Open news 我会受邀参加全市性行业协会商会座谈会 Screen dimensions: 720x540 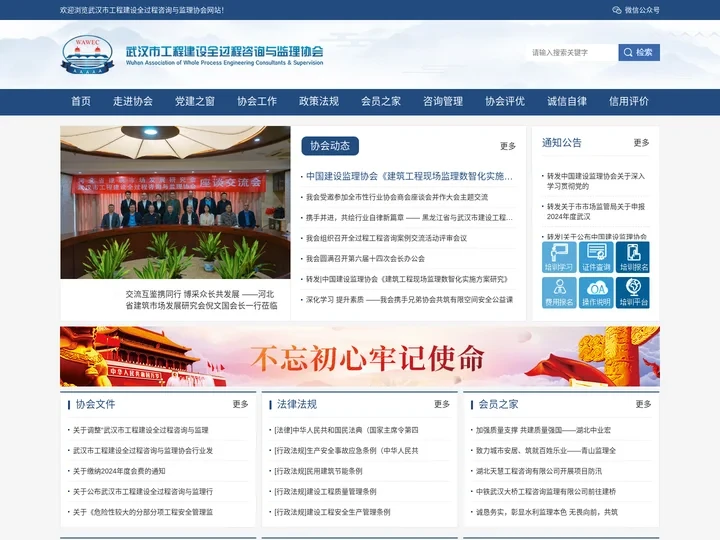pyautogui.click(x=397, y=197)
